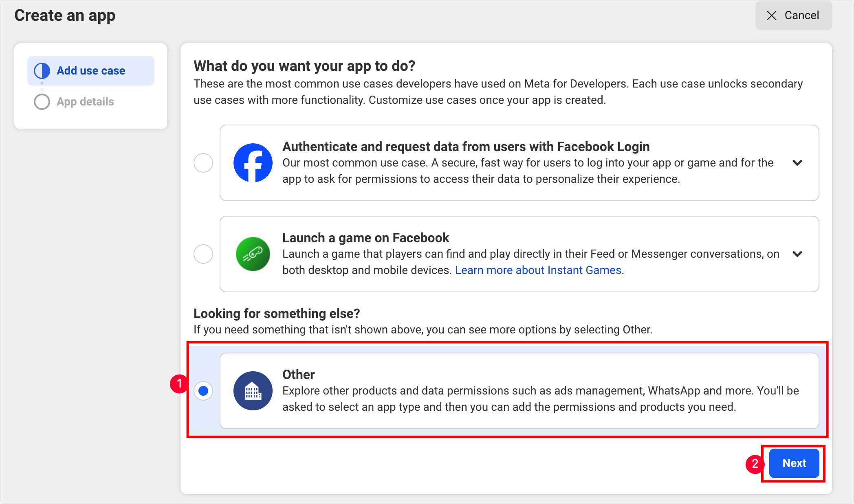Click the Launch a game on Facebook heading
The width and height of the screenshot is (854, 504).
click(365, 238)
